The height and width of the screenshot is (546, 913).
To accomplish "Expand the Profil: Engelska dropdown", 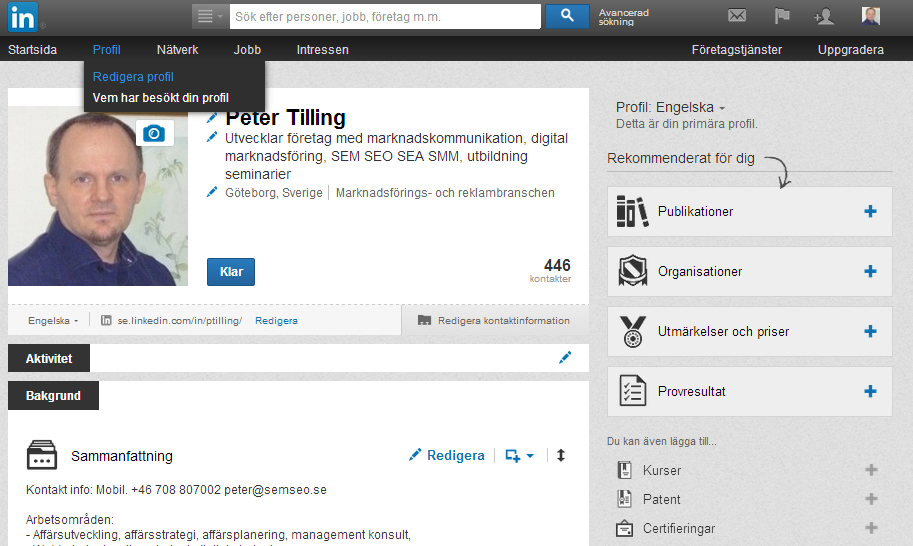I will click(670, 107).
